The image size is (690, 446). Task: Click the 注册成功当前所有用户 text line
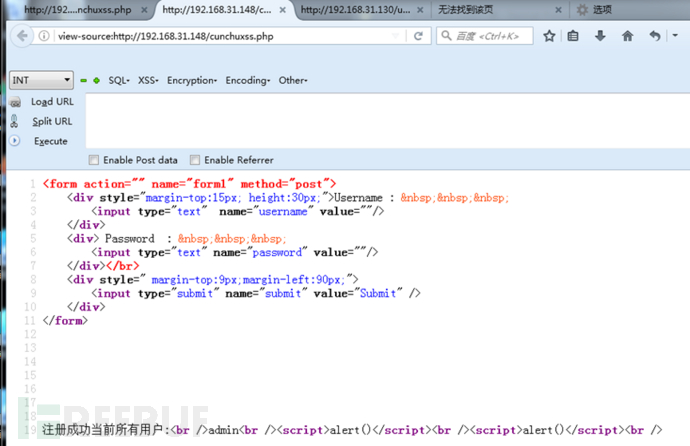coord(103,430)
